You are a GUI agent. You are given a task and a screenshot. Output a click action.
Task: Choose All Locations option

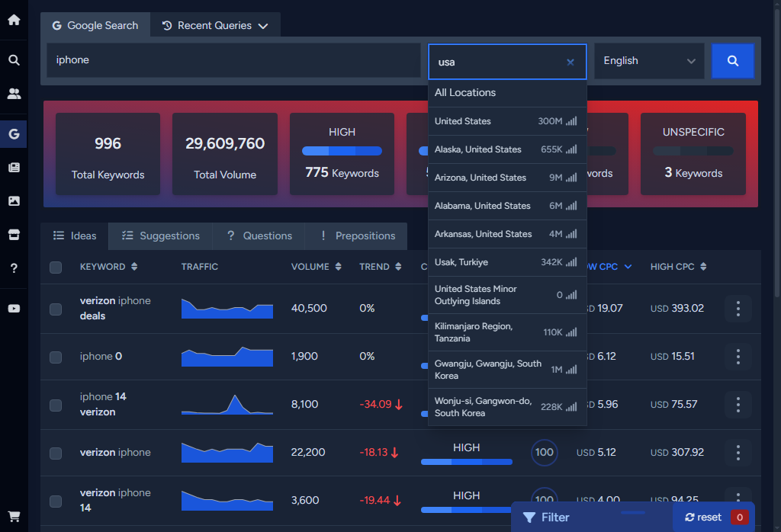(507, 93)
